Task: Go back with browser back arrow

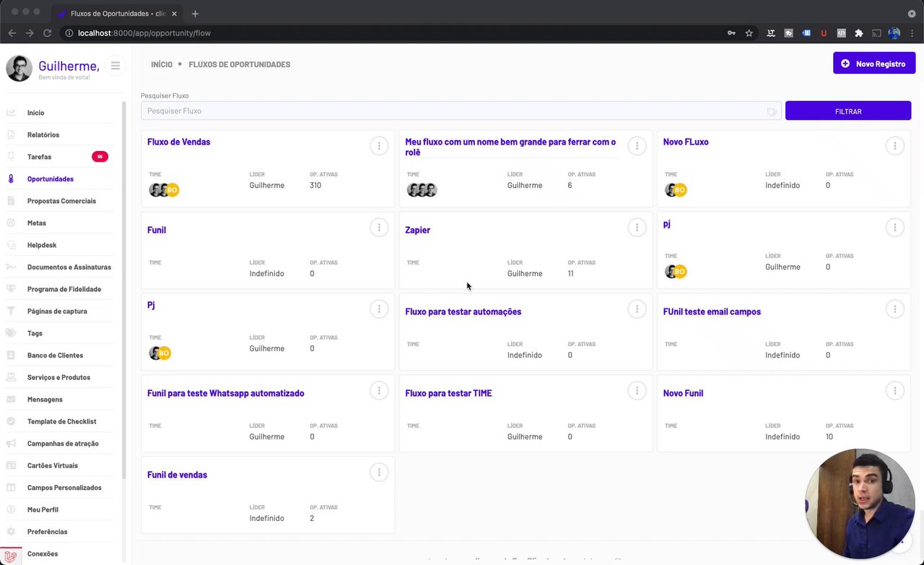Action: pos(12,33)
